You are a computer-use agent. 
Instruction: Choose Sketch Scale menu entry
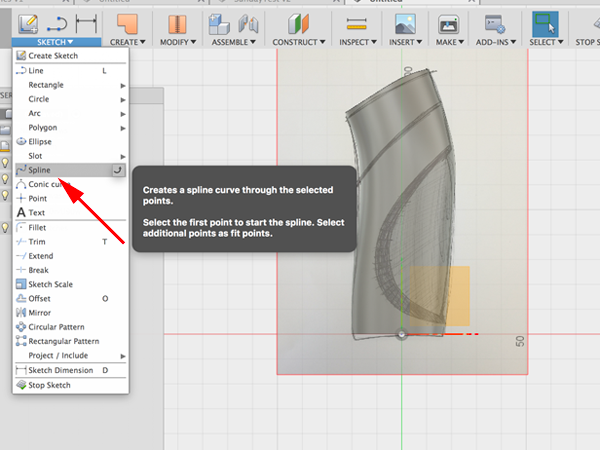click(70, 284)
